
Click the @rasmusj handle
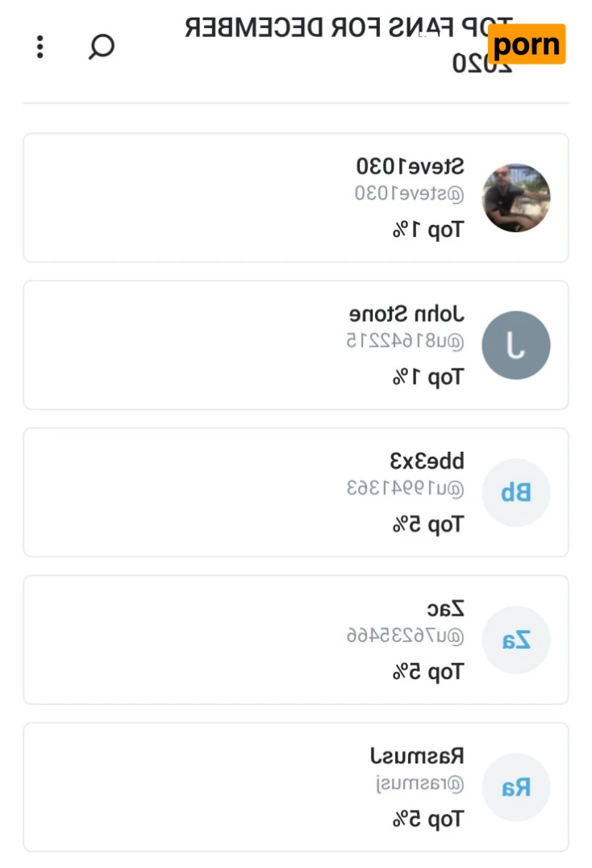click(x=420, y=784)
